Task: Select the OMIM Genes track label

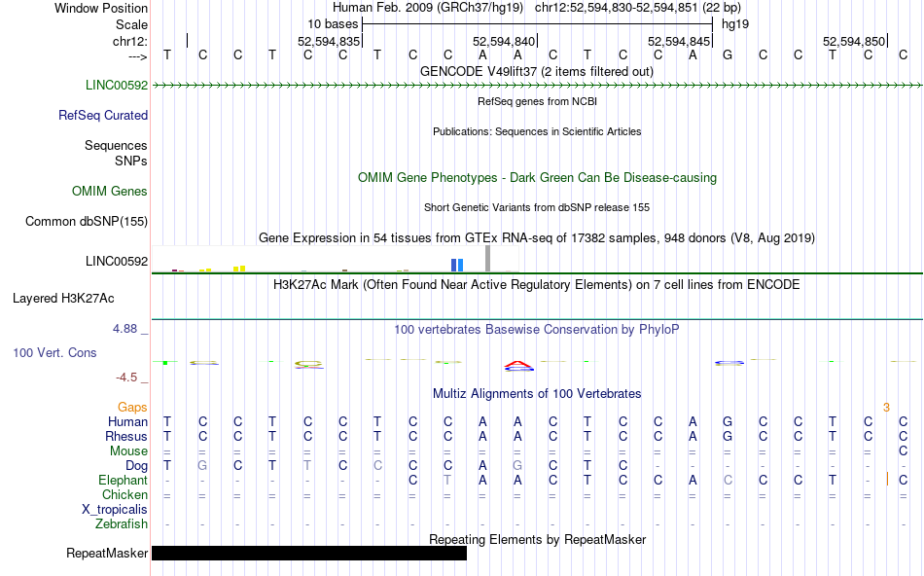Action: pyautogui.click(x=110, y=191)
